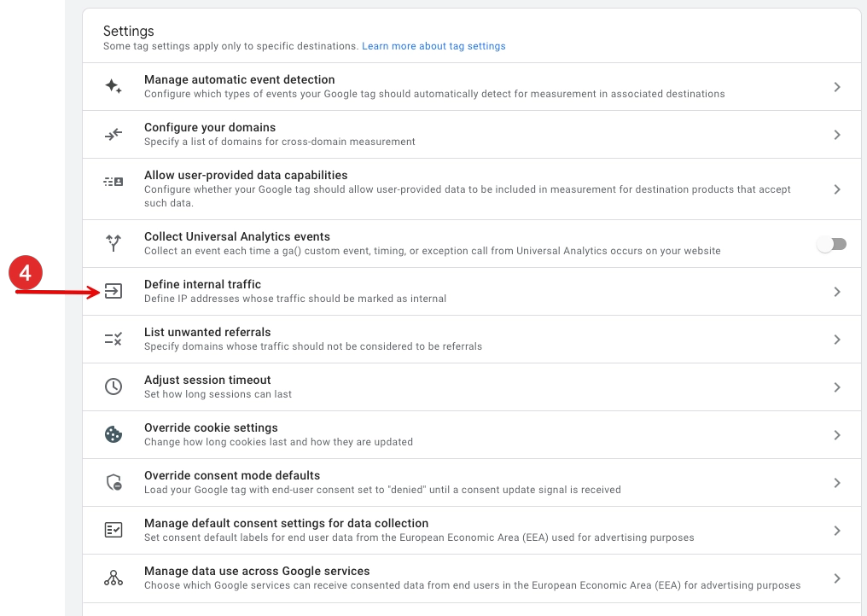This screenshot has width=867, height=616.
Task: Click the clock icon for Adjust session timeout
Action: (113, 386)
